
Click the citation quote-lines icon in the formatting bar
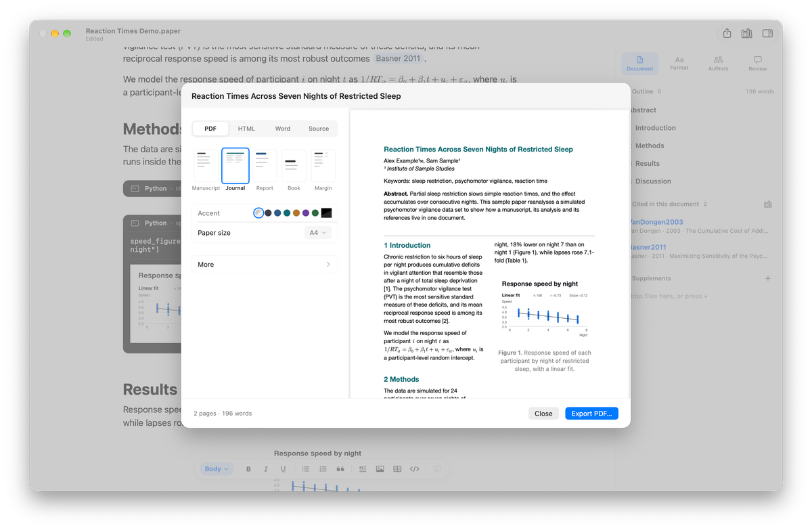click(x=363, y=468)
